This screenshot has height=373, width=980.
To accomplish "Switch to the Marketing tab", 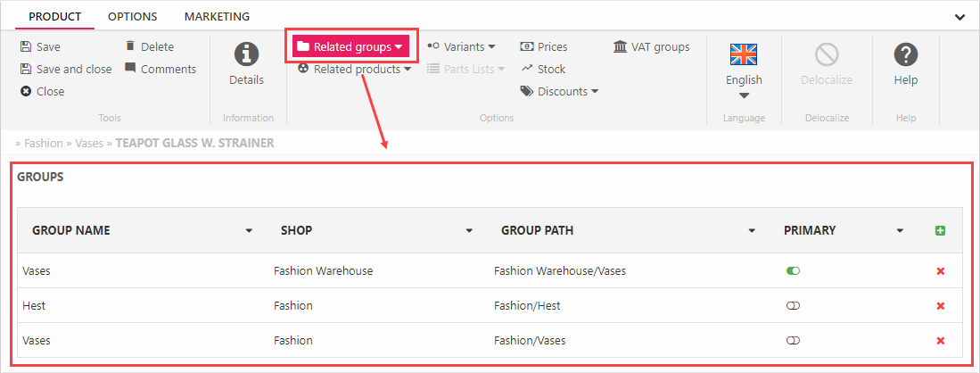I will tap(217, 17).
